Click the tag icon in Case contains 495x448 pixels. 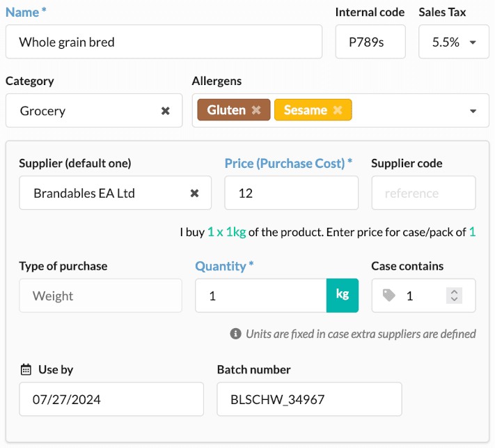[389, 295]
